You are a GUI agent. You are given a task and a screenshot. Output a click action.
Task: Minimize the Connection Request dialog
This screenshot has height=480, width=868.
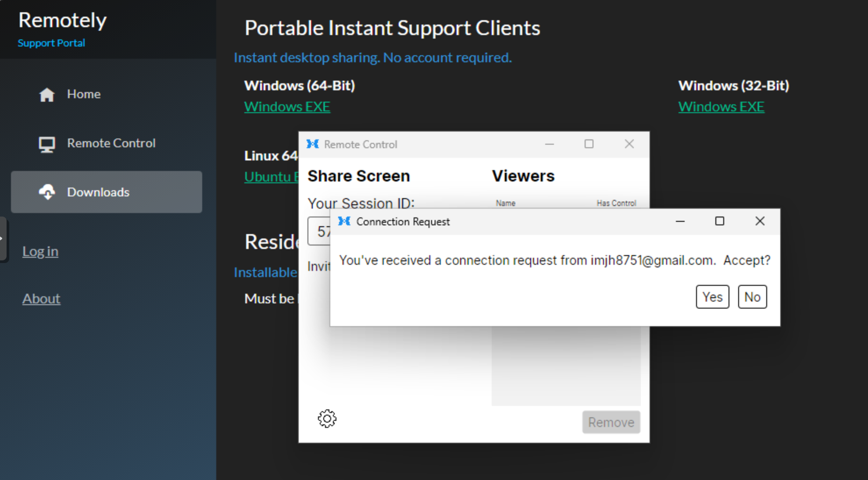(680, 221)
